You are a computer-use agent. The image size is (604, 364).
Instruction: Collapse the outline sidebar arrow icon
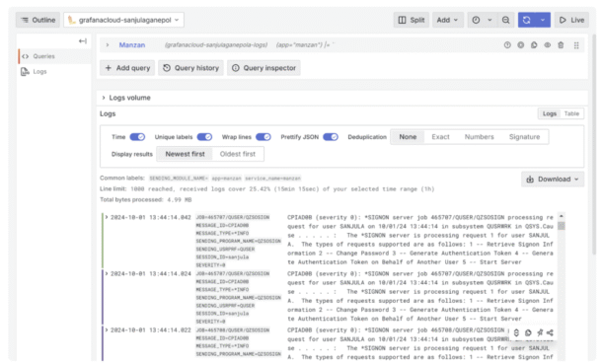pos(83,40)
